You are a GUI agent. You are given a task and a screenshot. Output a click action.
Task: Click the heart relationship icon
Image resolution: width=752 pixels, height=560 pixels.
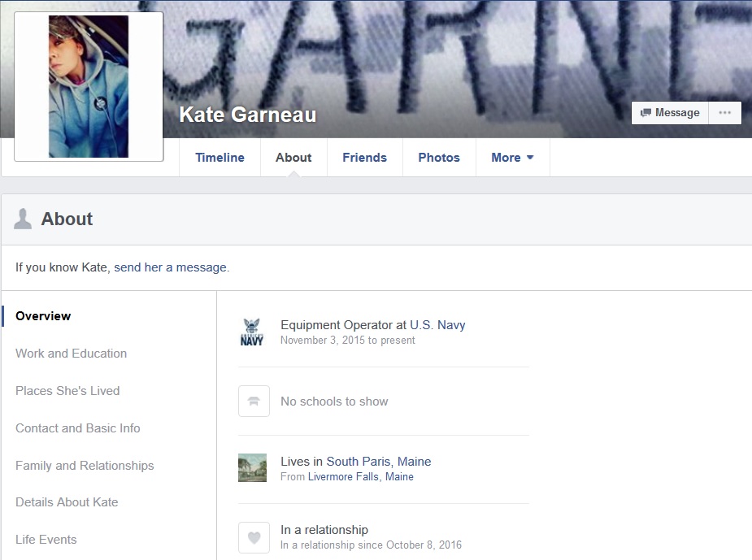(254, 537)
